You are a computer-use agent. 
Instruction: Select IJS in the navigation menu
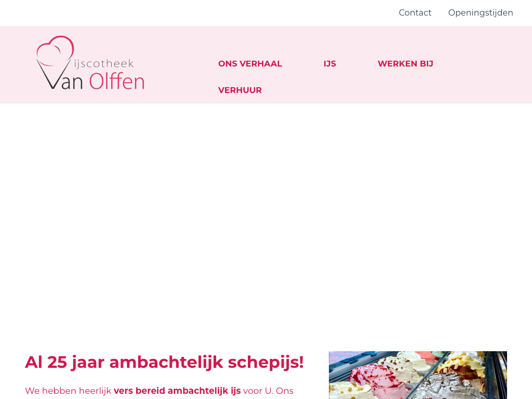pyautogui.click(x=329, y=64)
